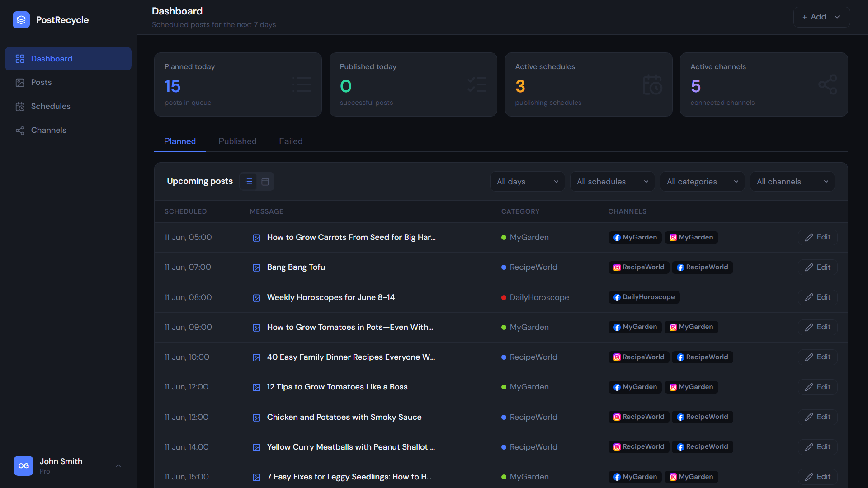Switch to the Planned tab
The height and width of the screenshot is (488, 868).
[180, 141]
